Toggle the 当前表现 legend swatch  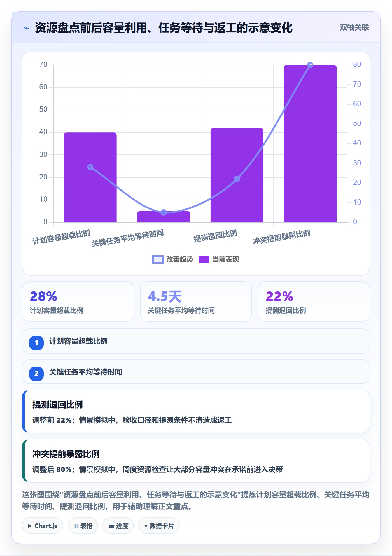[x=204, y=260]
